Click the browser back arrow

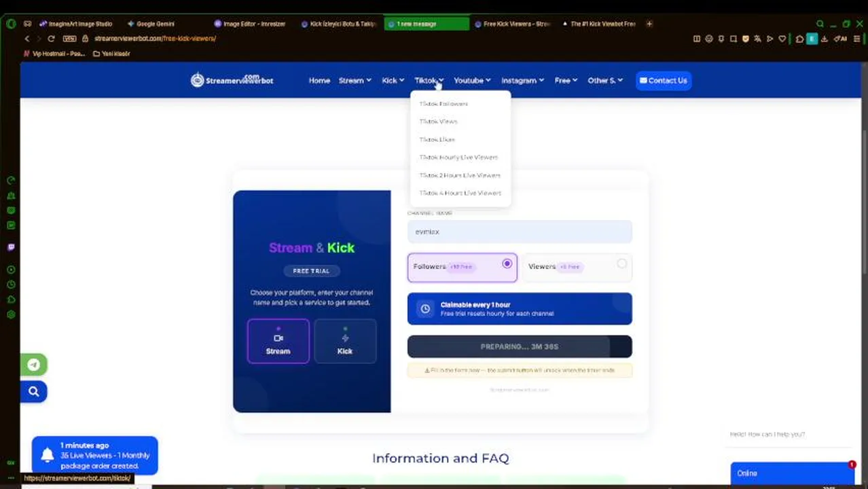coord(27,39)
